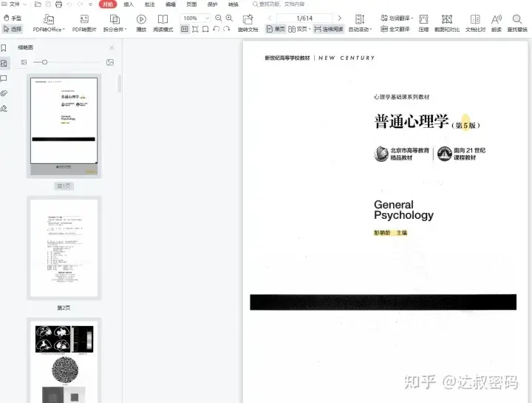
Task: Click the rotate counterclockwise icon
Action: 216,29
